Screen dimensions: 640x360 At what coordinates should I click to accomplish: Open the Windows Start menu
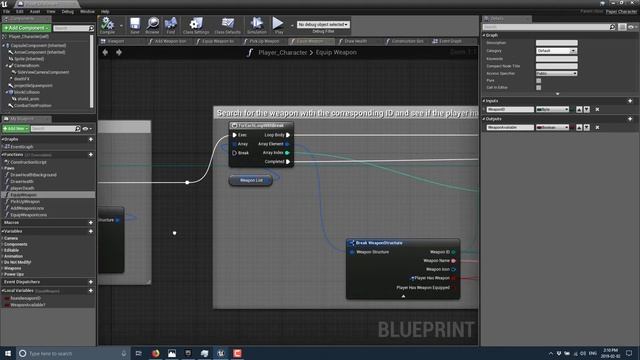[8, 353]
